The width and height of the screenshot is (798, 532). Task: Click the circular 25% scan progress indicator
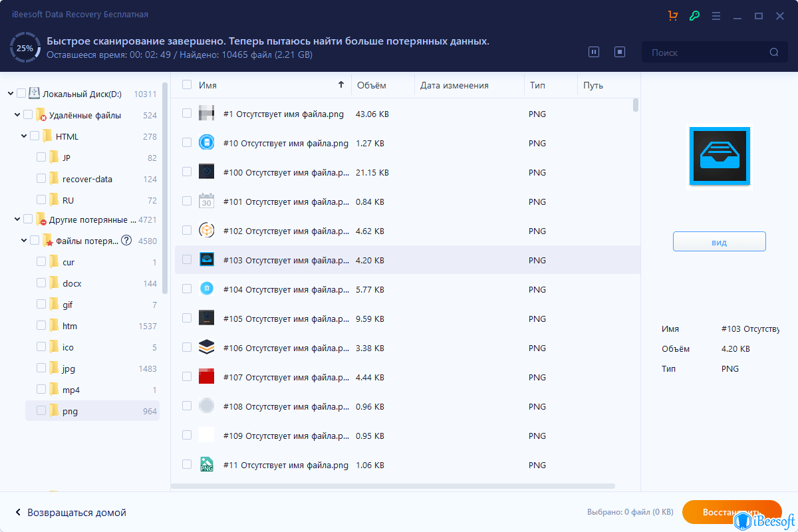[25, 48]
